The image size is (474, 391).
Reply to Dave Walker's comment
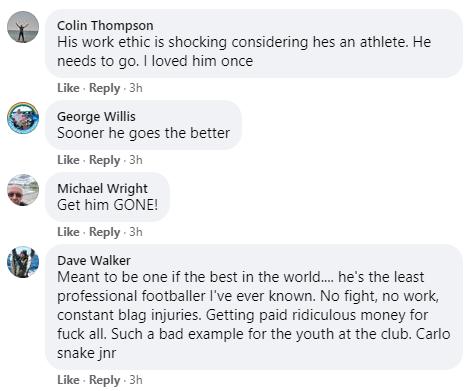tap(104, 380)
